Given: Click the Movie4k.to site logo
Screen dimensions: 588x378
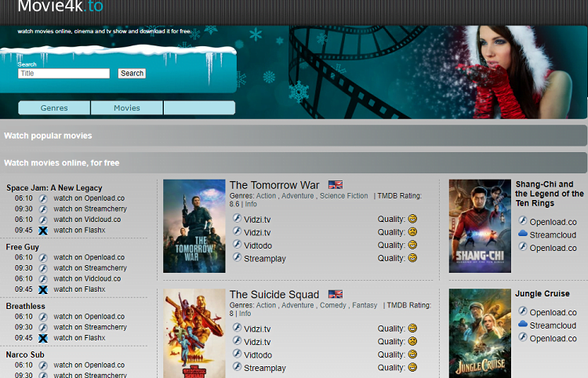Looking at the screenshot, I should click(60, 6).
